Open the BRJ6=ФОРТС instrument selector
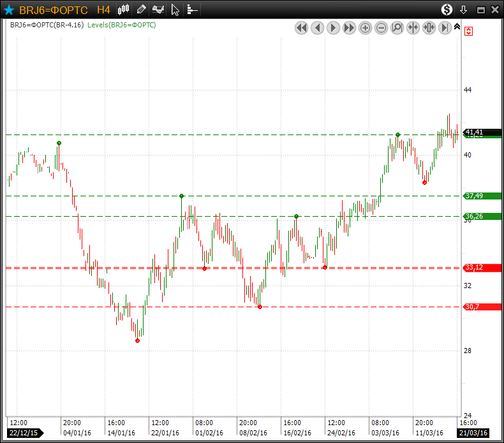504x443 pixels. [x=54, y=10]
